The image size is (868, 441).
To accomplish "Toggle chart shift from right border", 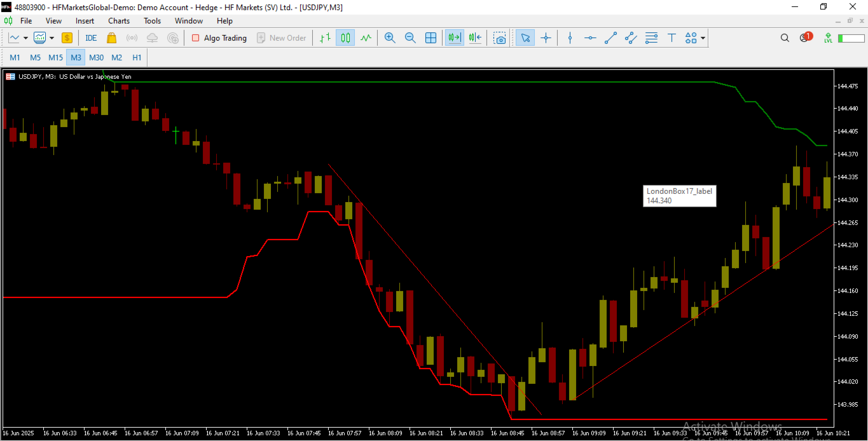I will 475,38.
